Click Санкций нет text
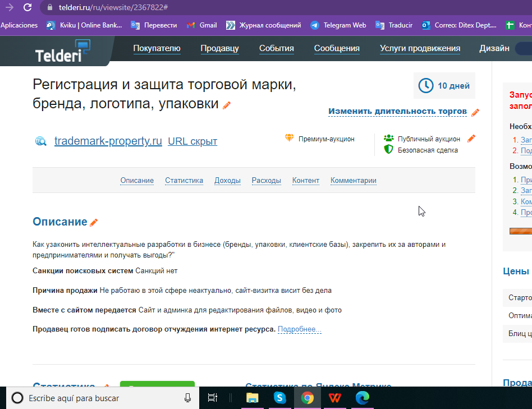This screenshot has height=409, width=532. click(157, 271)
